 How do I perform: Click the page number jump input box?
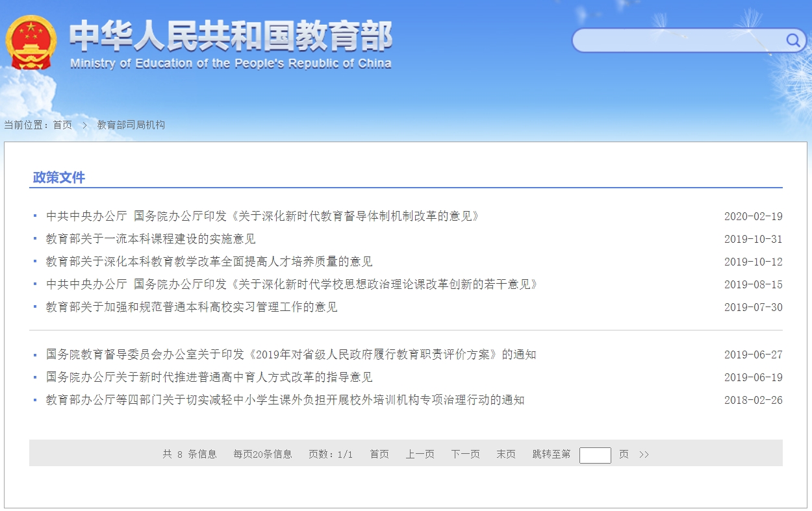595,455
